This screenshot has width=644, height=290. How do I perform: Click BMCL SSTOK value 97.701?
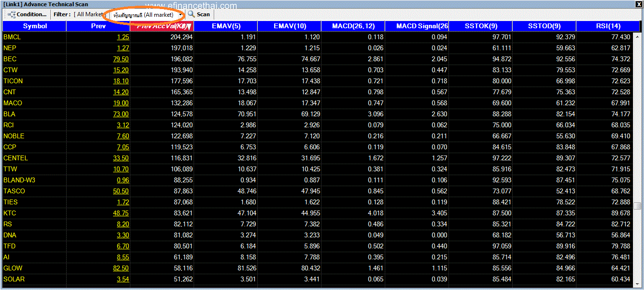(501, 37)
